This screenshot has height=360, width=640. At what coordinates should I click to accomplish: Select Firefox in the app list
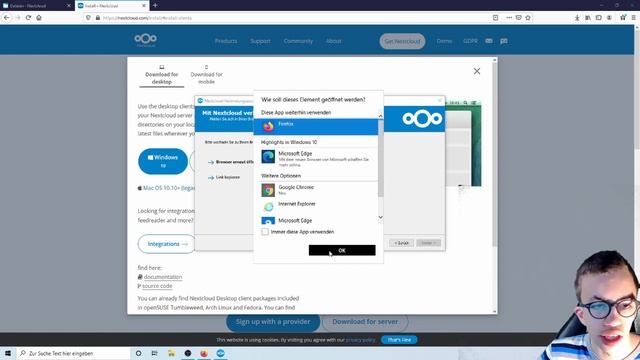pyautogui.click(x=316, y=127)
